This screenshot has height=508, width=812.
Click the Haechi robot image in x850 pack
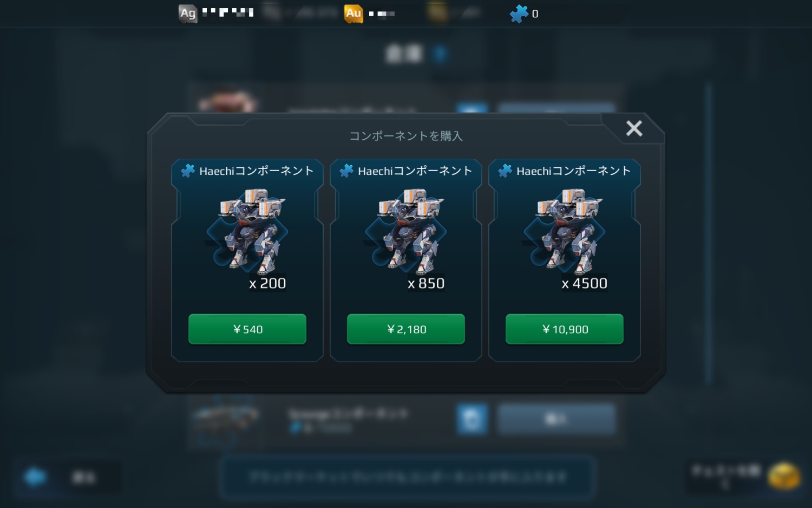pyautogui.click(x=406, y=230)
